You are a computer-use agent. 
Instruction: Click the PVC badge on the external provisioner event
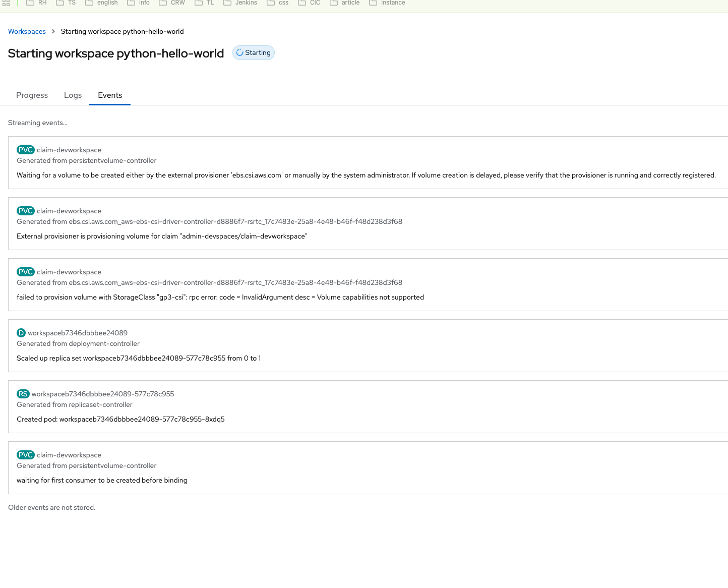tap(25, 211)
